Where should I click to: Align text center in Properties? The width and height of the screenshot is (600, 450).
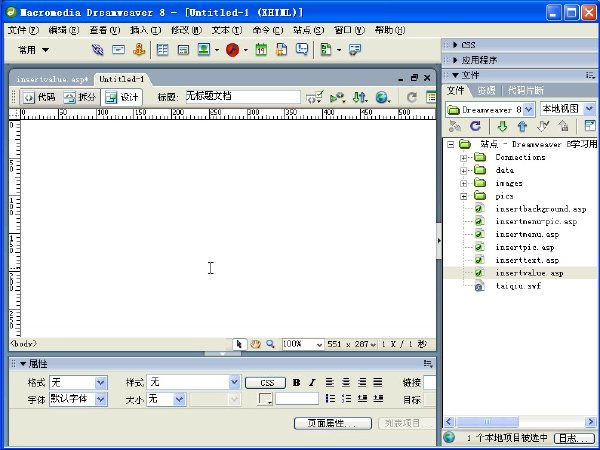pos(346,382)
